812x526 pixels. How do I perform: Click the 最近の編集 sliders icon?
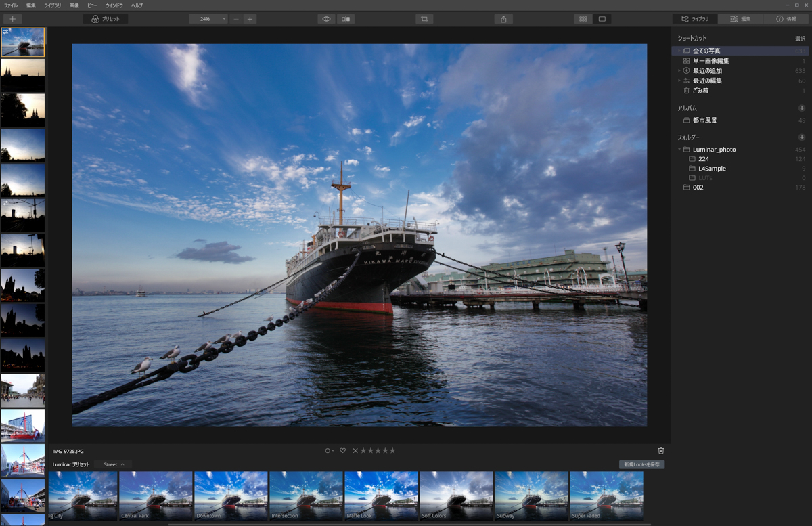tap(686, 81)
